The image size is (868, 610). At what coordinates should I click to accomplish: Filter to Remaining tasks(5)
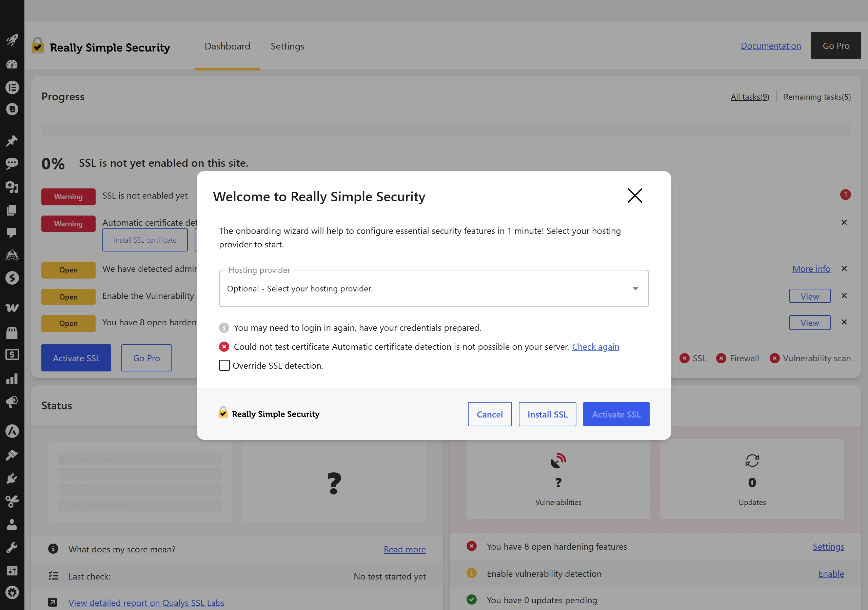click(x=817, y=97)
